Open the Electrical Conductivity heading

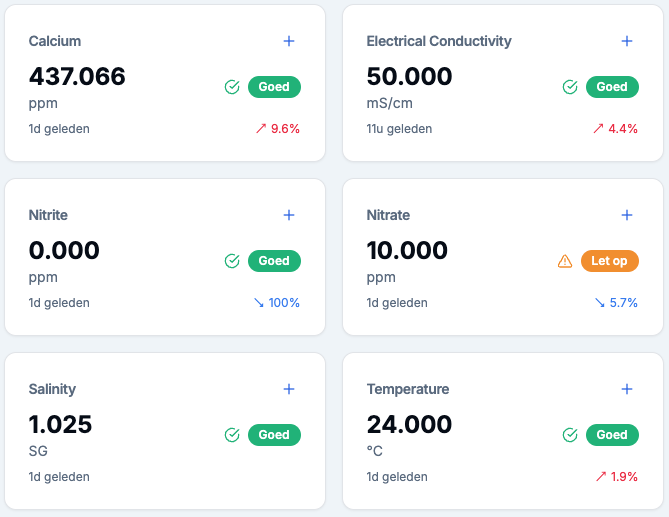(439, 41)
